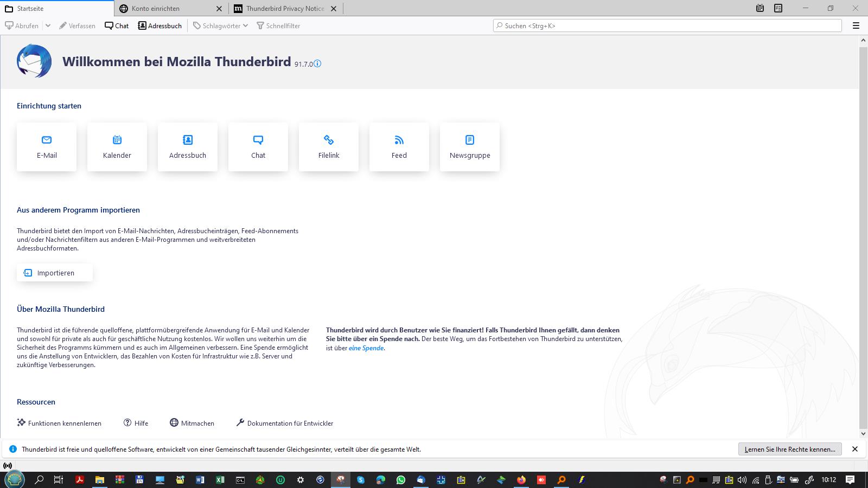Screen dimensions: 868x488
Task: Open 'Funktionen kennenlernen' resource link
Action: pos(59,423)
